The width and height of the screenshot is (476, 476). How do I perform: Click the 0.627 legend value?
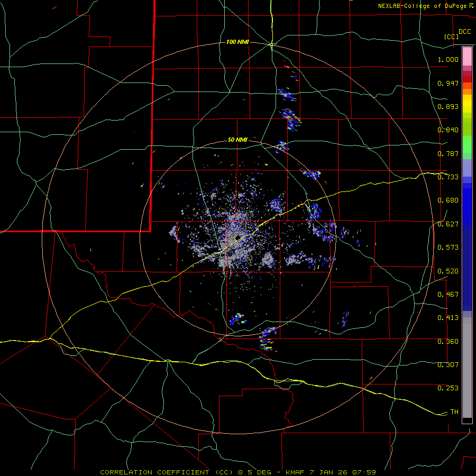[x=448, y=224]
